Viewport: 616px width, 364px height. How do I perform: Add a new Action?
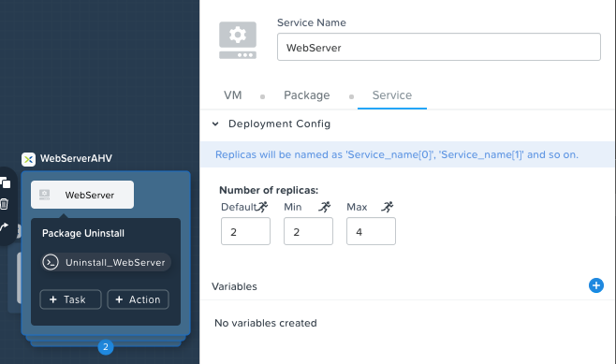(138, 299)
